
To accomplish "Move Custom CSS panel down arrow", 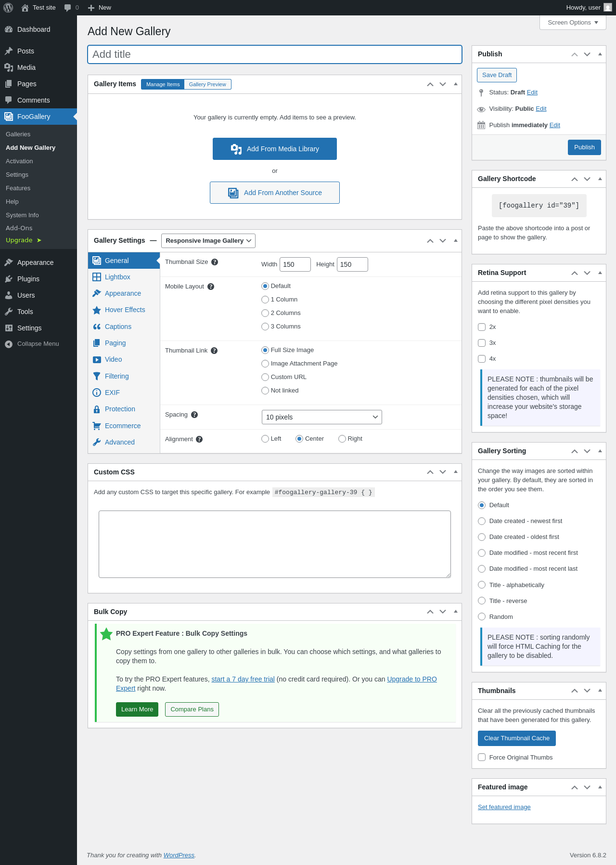I will [x=443, y=472].
